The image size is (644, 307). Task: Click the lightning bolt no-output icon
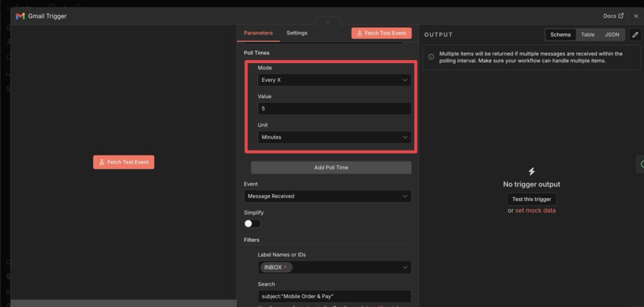[x=531, y=171]
